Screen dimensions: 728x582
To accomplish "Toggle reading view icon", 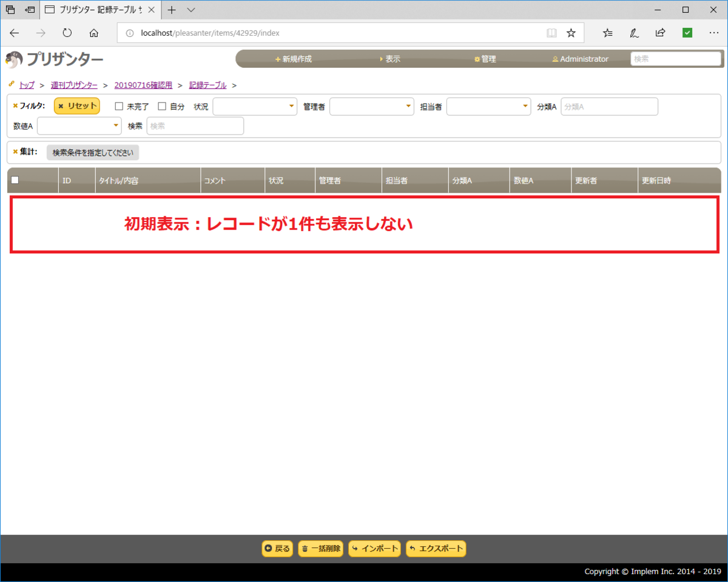I will coord(551,33).
